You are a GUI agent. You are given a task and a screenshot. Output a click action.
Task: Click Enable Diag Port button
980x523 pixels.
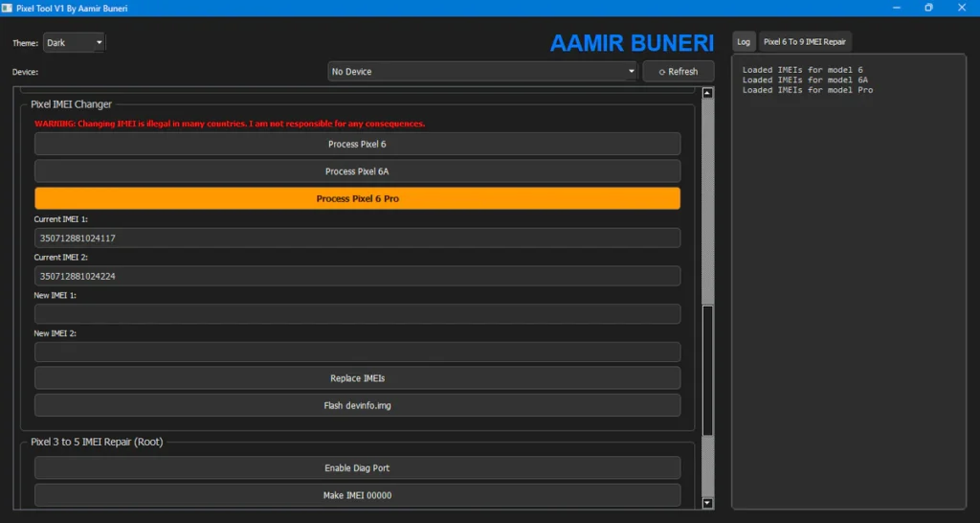358,468
